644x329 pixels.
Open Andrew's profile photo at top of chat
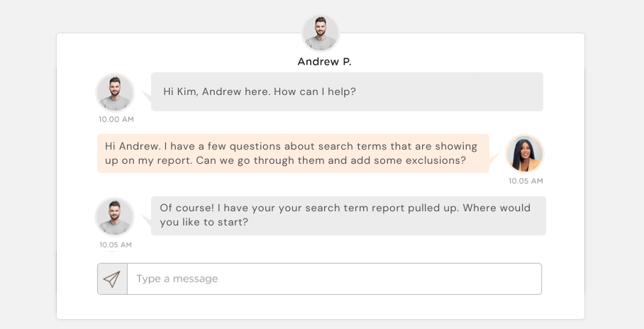click(x=321, y=33)
